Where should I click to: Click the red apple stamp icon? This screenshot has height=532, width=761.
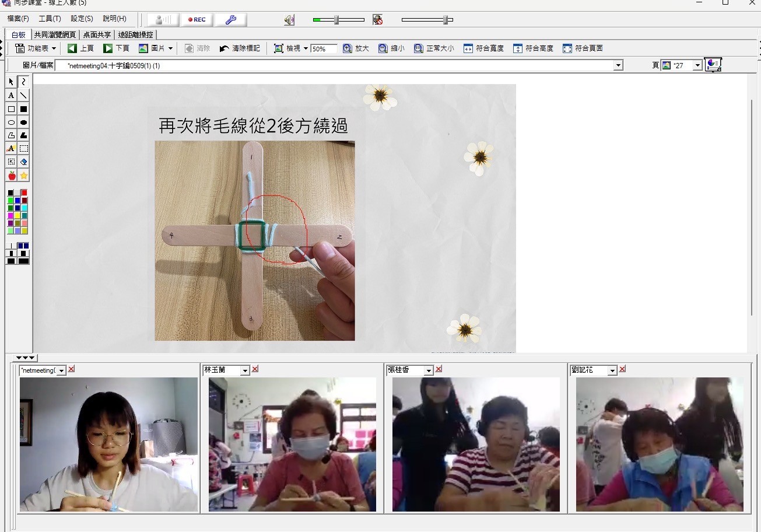point(11,176)
